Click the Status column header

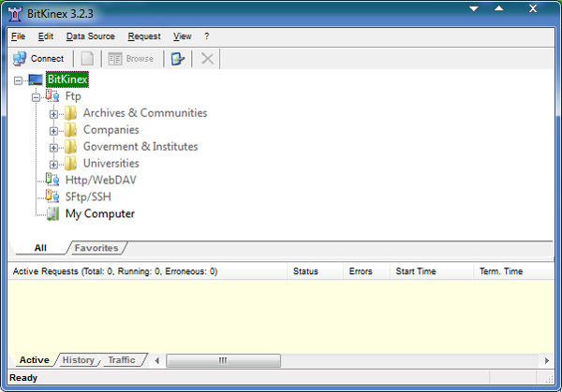click(315, 271)
